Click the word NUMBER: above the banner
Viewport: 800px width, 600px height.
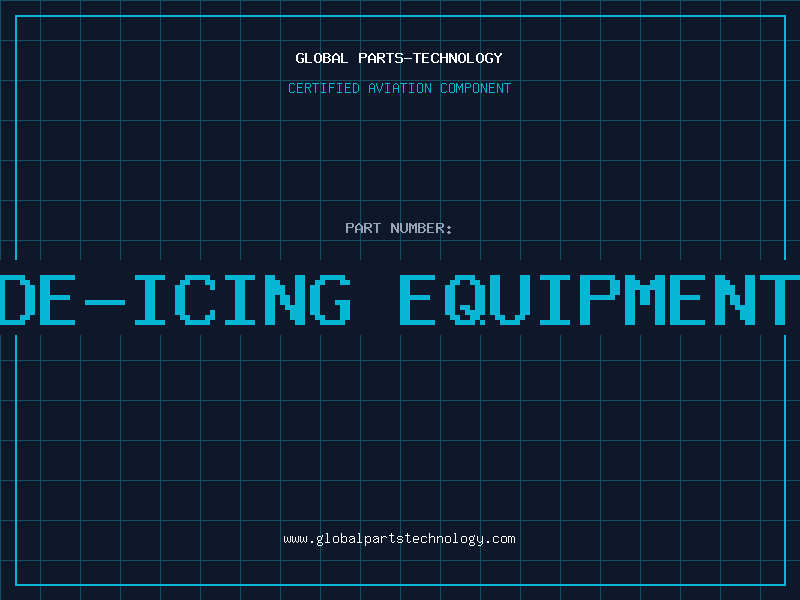(x=421, y=228)
